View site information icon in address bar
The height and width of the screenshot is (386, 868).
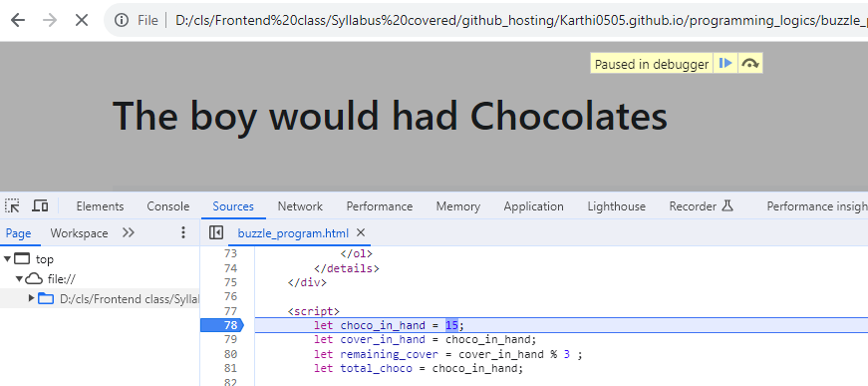(x=122, y=21)
